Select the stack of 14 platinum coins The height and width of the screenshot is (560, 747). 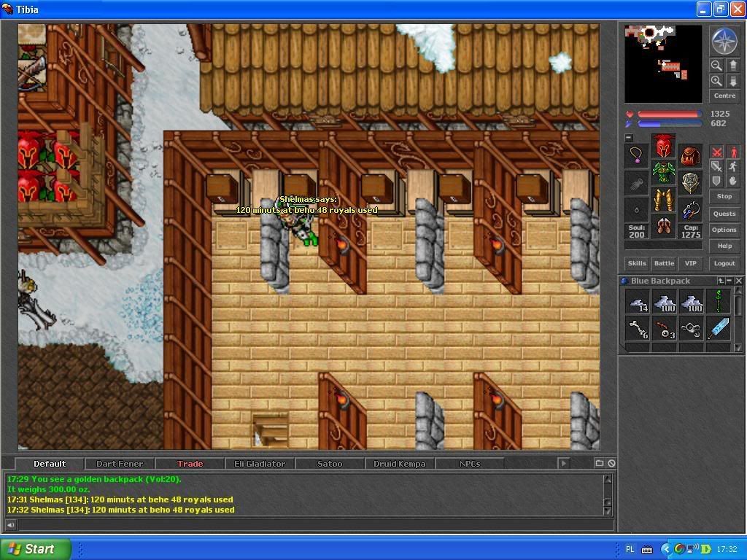pos(638,302)
